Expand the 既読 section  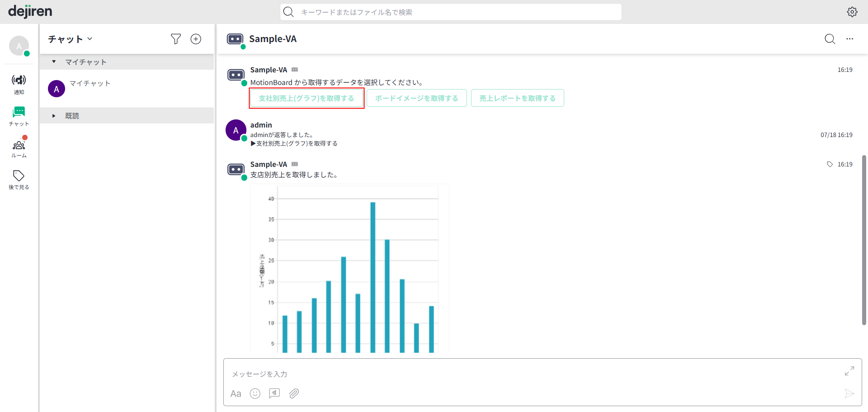tap(54, 116)
